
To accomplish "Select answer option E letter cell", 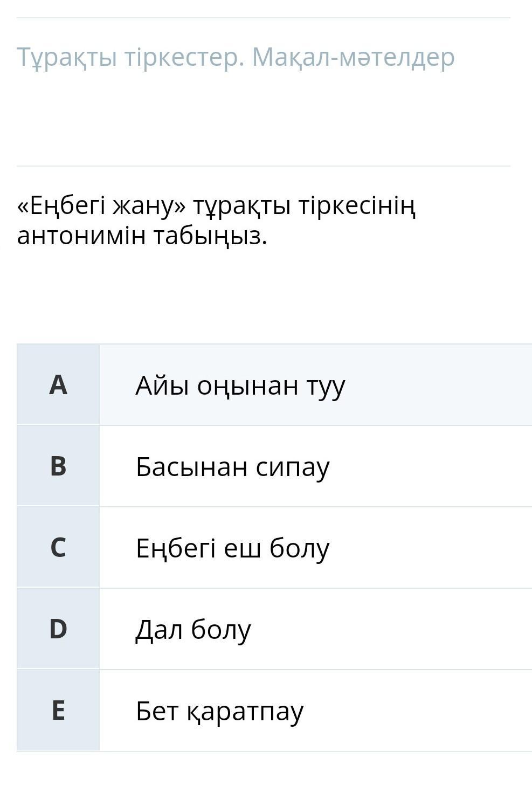I will click(x=58, y=710).
